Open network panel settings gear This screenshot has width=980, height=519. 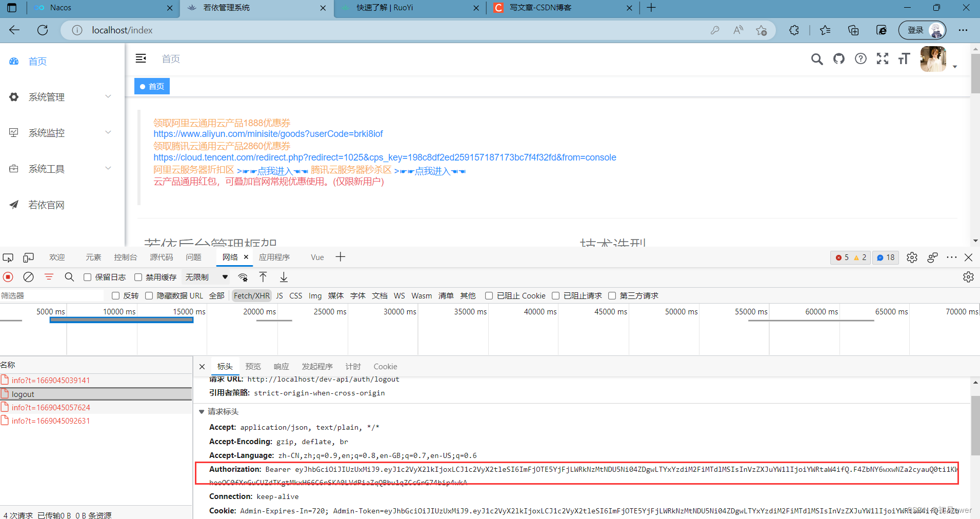point(968,277)
